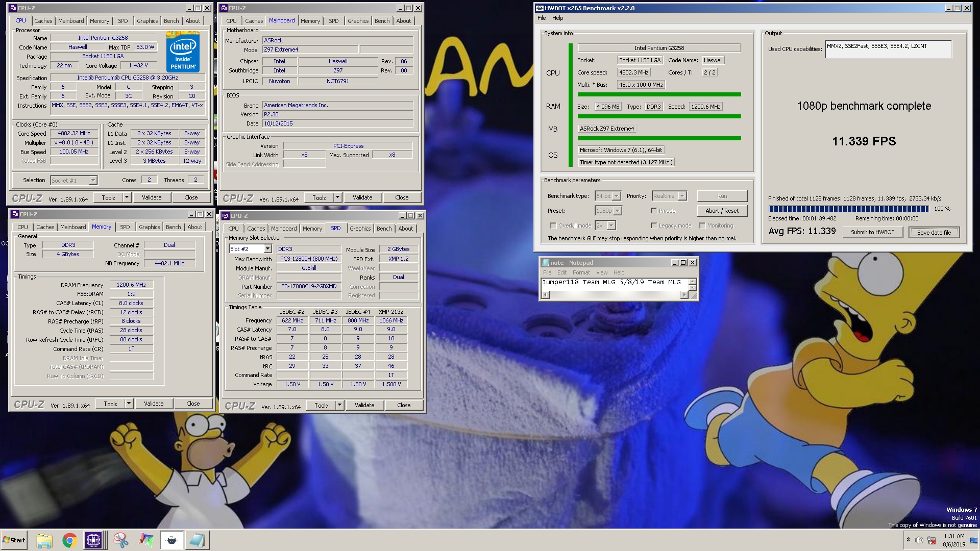980x551 pixels.
Task: Click Validate in CPU-Z CPU window
Action: click(152, 197)
